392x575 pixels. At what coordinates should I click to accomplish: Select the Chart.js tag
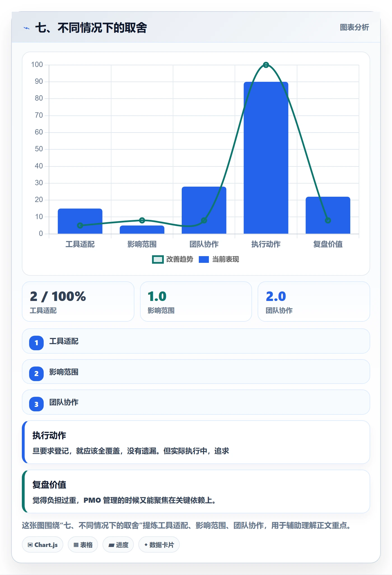click(x=43, y=545)
